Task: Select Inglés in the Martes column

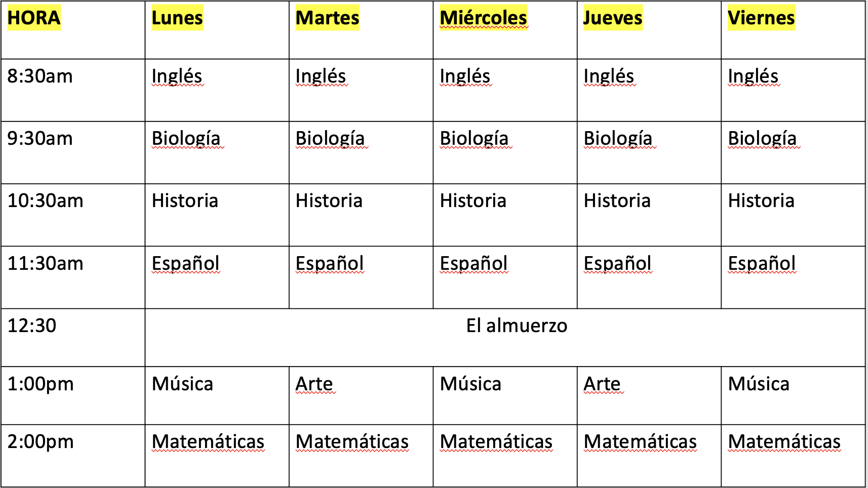Action: pos(321,76)
